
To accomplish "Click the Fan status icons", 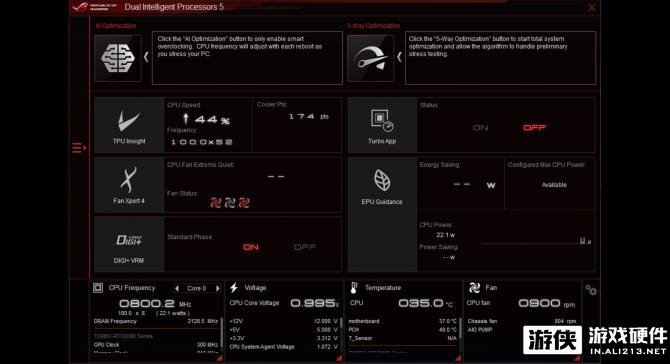I will coord(230,203).
